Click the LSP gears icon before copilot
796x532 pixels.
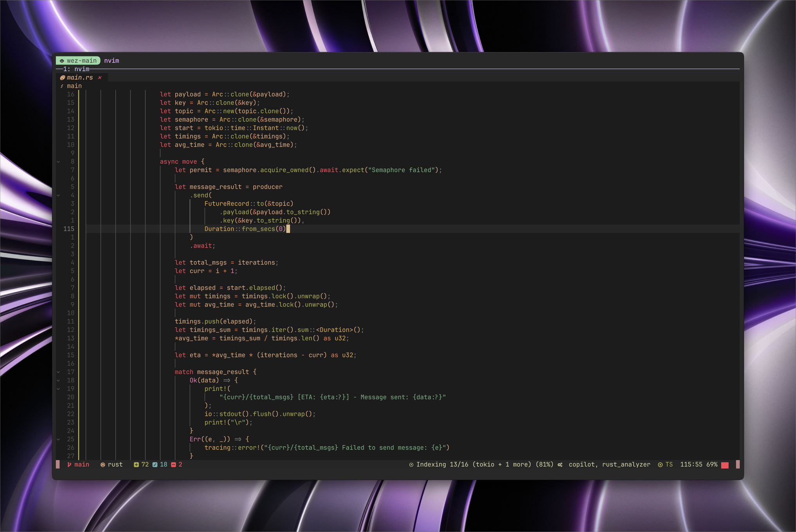pyautogui.click(x=560, y=465)
